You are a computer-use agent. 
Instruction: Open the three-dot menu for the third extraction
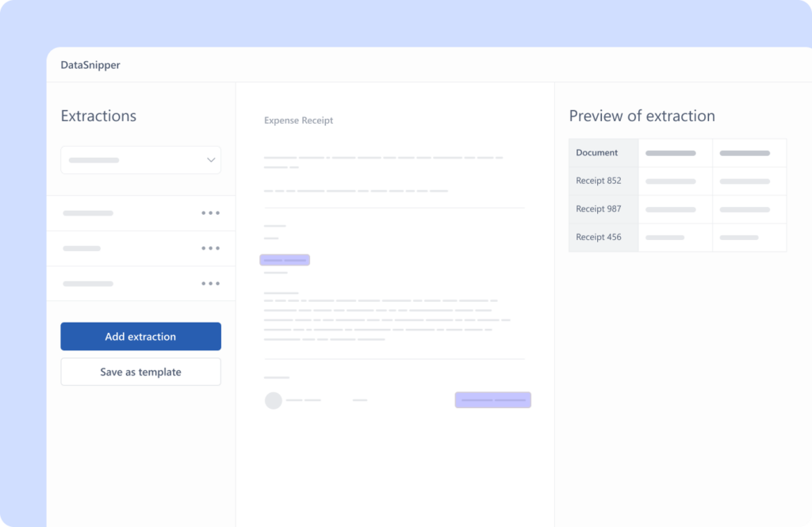(x=210, y=283)
